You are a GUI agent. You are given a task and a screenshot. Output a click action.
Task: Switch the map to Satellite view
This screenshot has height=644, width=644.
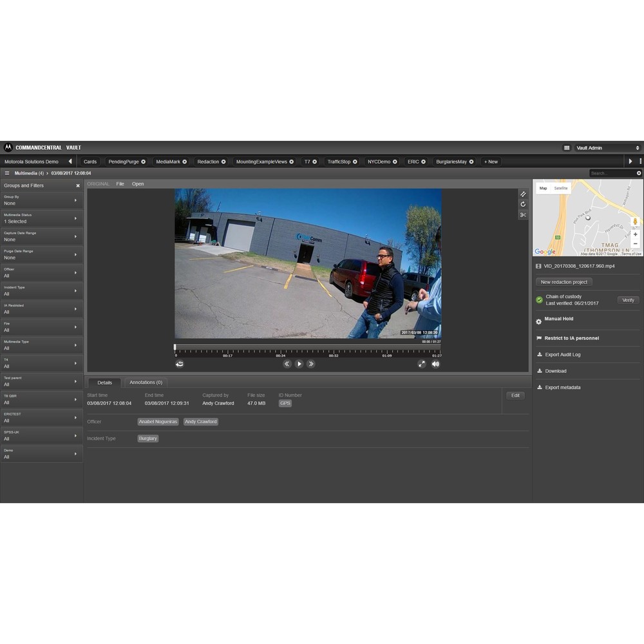[561, 188]
